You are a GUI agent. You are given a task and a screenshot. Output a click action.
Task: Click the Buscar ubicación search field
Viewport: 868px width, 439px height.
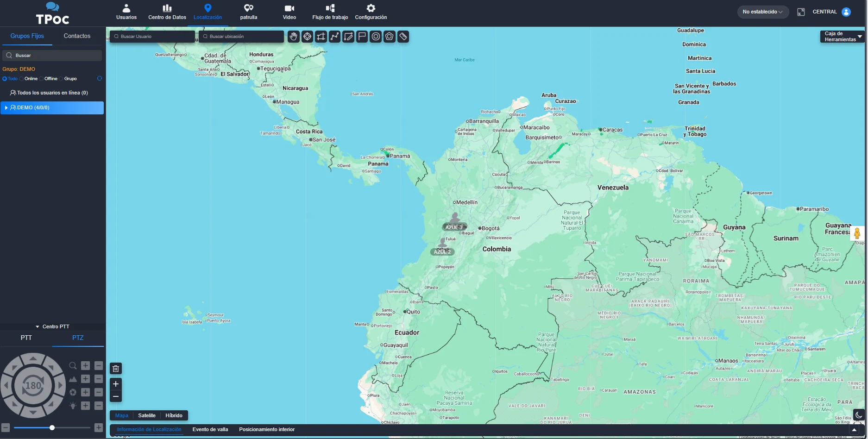[x=241, y=37]
